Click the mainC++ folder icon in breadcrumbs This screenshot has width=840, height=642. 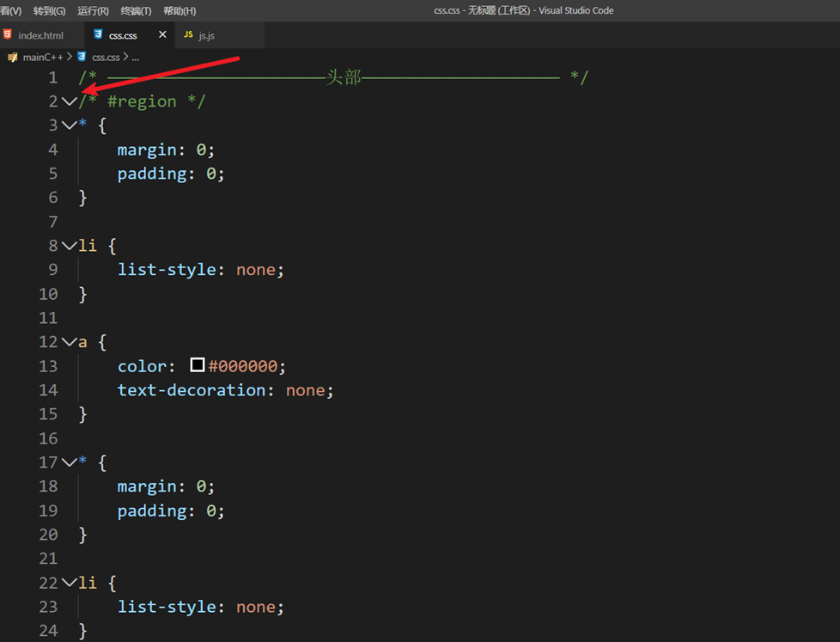tap(12, 57)
